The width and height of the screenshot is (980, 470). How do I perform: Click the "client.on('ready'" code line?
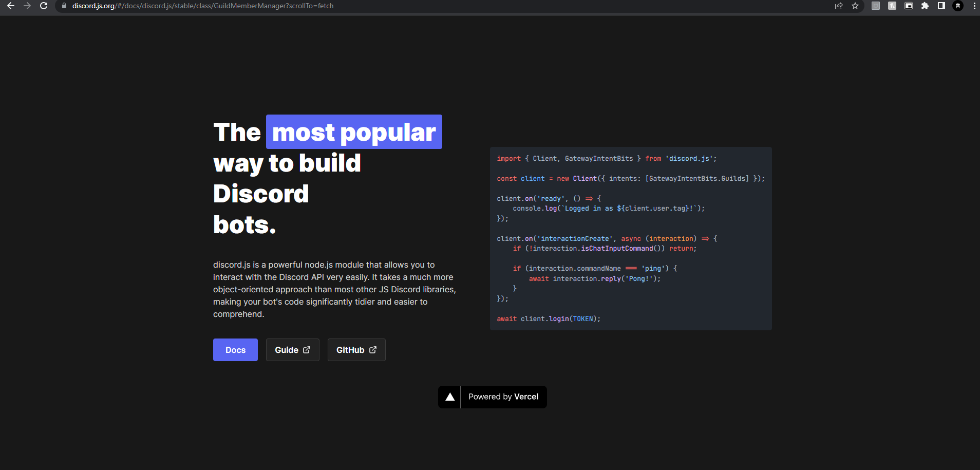549,199
